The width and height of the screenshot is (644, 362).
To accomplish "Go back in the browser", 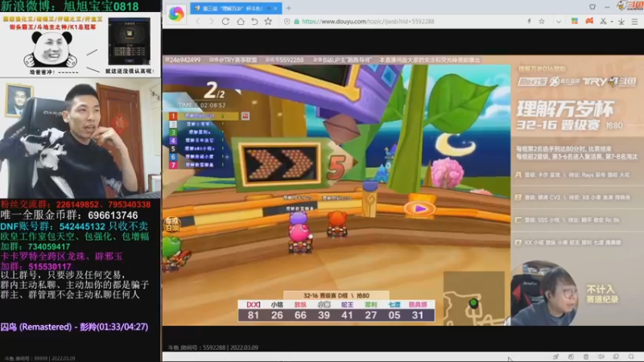I will point(198,22).
